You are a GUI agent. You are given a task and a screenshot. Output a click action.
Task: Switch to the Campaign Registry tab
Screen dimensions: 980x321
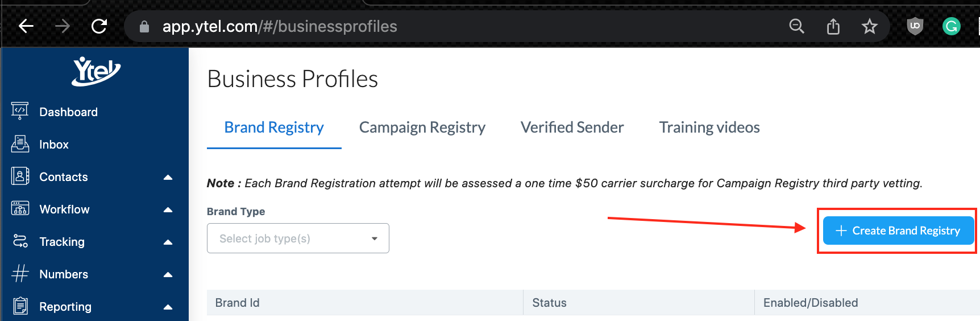coord(422,127)
